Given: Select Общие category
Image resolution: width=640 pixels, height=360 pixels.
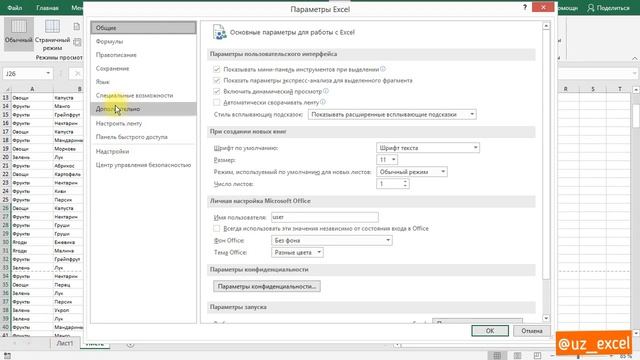Looking at the screenshot, I should click(143, 28).
